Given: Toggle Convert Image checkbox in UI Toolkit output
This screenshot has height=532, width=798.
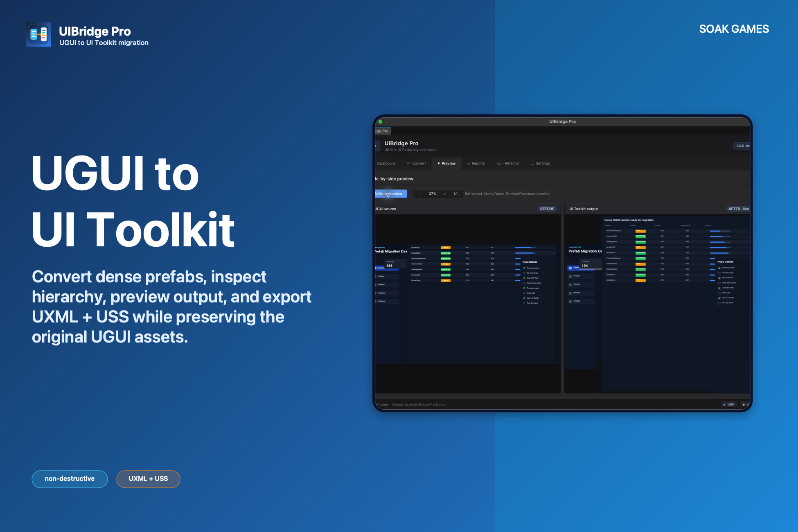Looking at the screenshot, I should click(x=719, y=273).
